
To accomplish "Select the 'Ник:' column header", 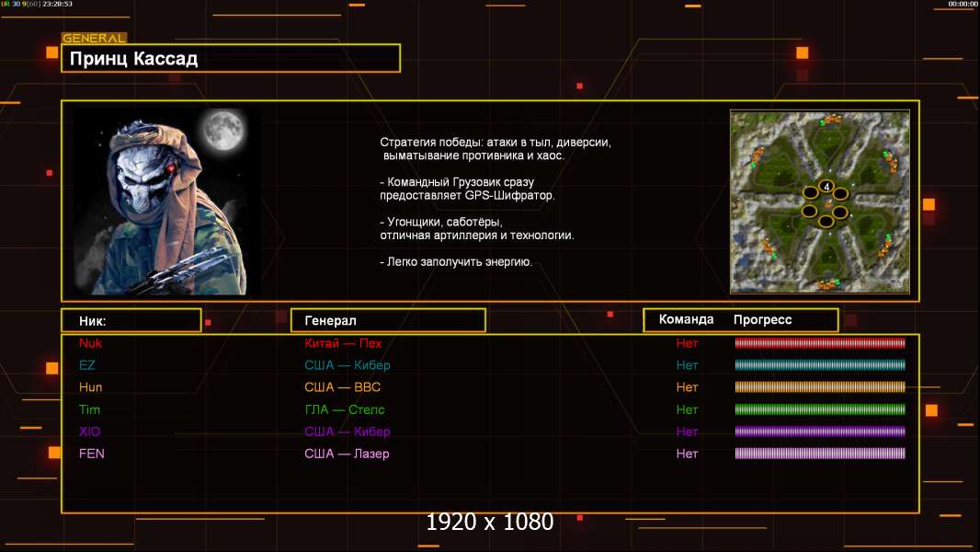I will 131,320.
